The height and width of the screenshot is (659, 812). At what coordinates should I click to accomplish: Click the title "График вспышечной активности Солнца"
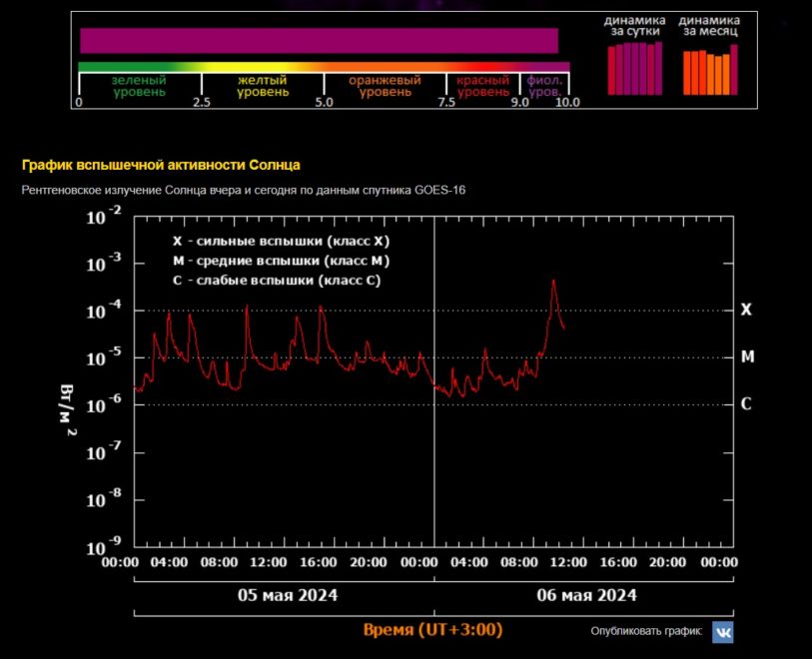pos(161,165)
